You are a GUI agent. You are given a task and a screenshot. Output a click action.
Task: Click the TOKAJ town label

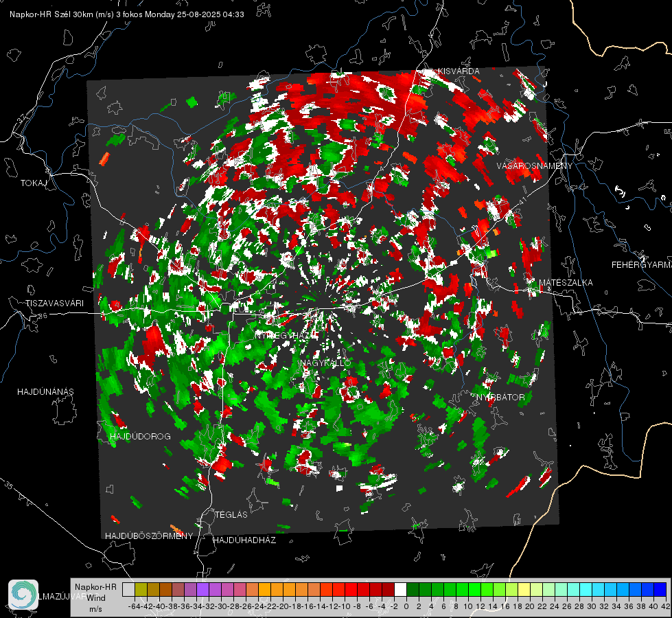(x=34, y=183)
